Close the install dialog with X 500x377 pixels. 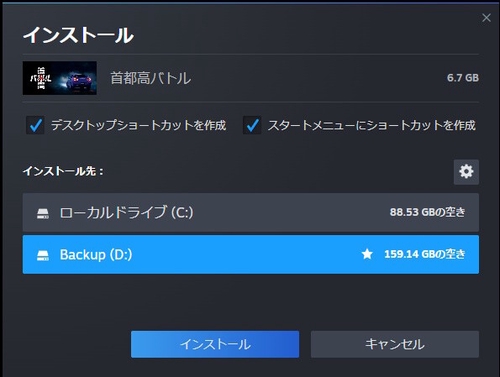(486, 18)
